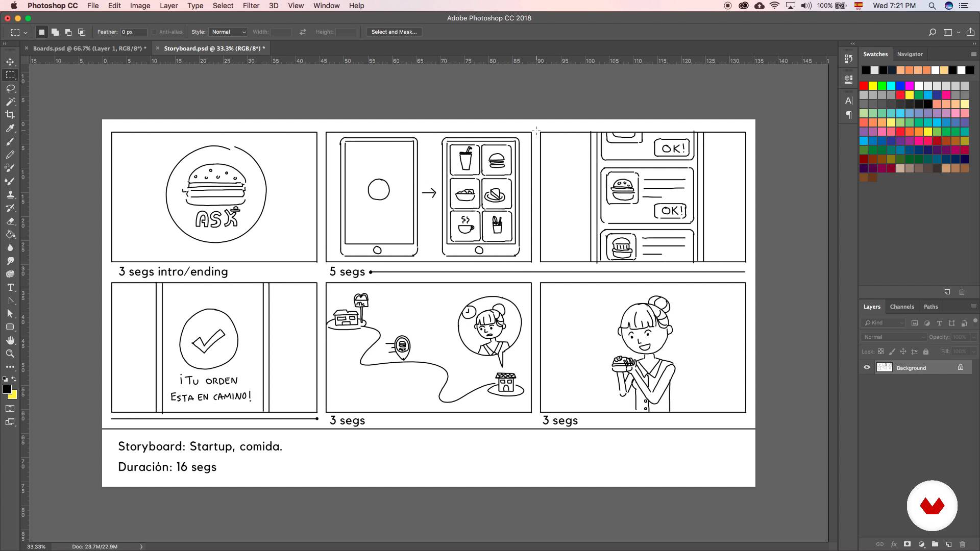Open the Swatches panel flyout menu

point(973,54)
